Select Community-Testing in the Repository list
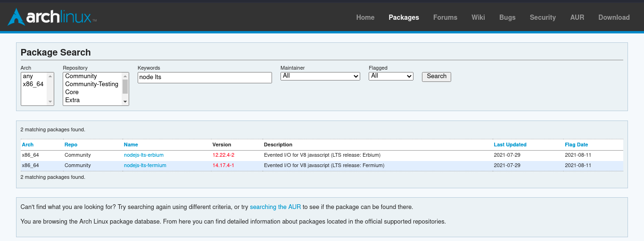 (x=92, y=84)
